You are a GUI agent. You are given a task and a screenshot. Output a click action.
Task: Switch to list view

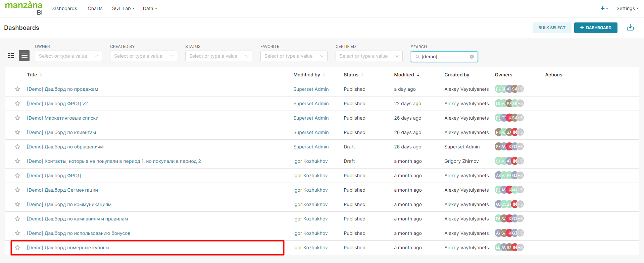[x=24, y=56]
